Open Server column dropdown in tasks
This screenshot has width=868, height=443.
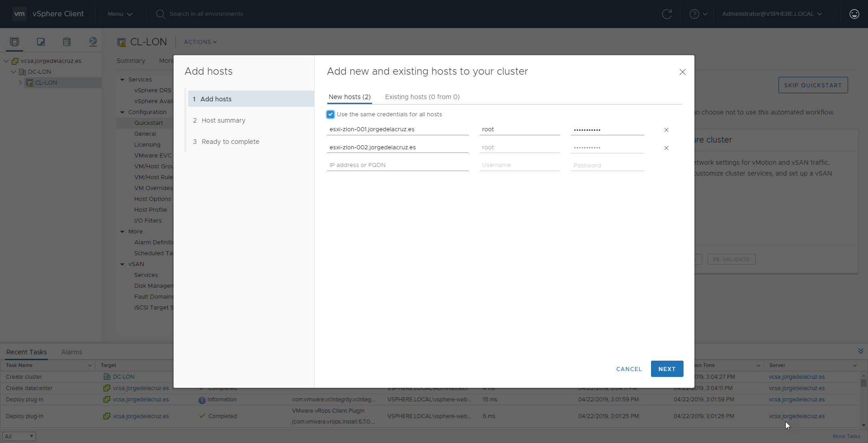855,366
